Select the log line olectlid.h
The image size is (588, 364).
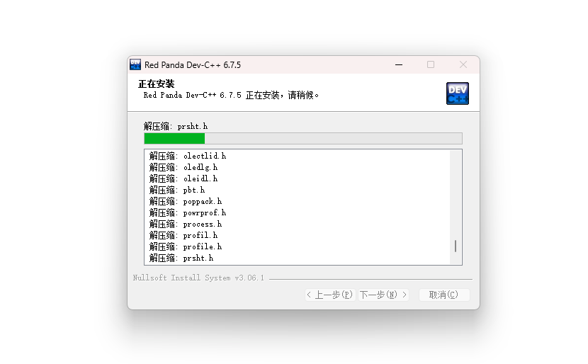click(x=188, y=156)
